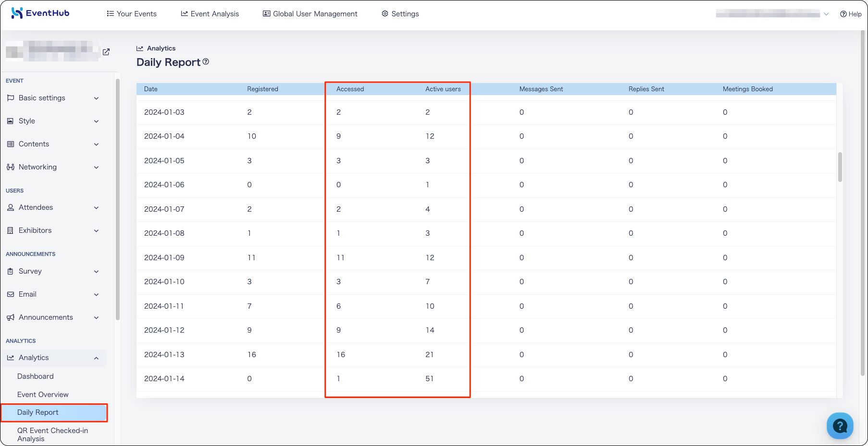Select the 2024-01-03 date cell
The width and height of the screenshot is (868, 446).
pyautogui.click(x=164, y=112)
